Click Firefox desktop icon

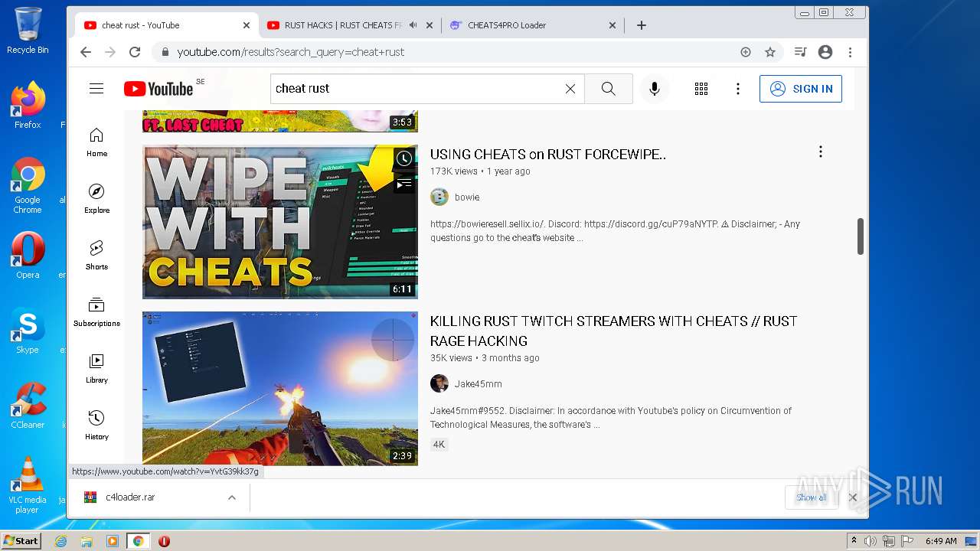pos(28,106)
